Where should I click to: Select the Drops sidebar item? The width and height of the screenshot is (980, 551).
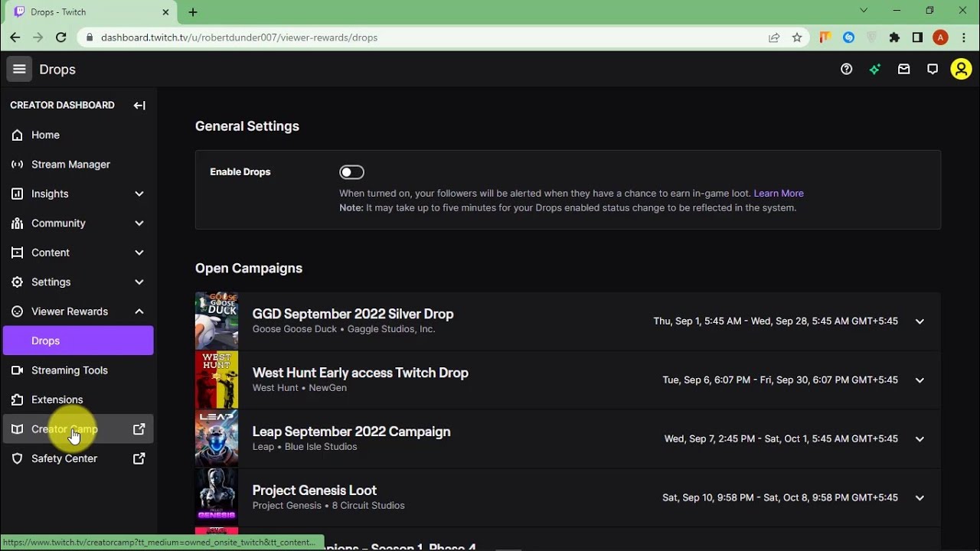78,341
